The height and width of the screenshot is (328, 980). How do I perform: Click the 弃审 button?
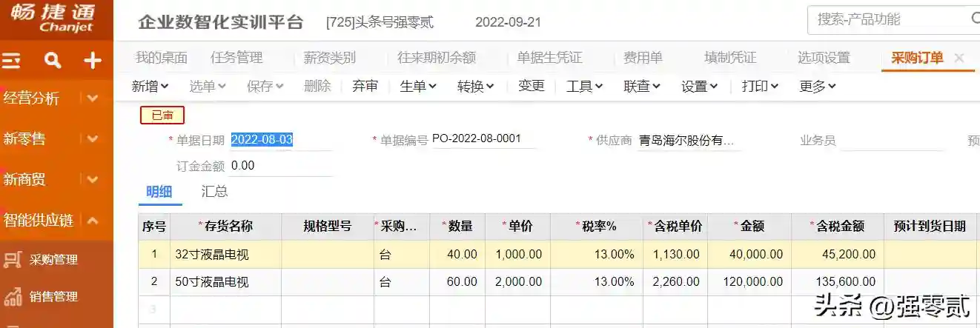(x=365, y=87)
